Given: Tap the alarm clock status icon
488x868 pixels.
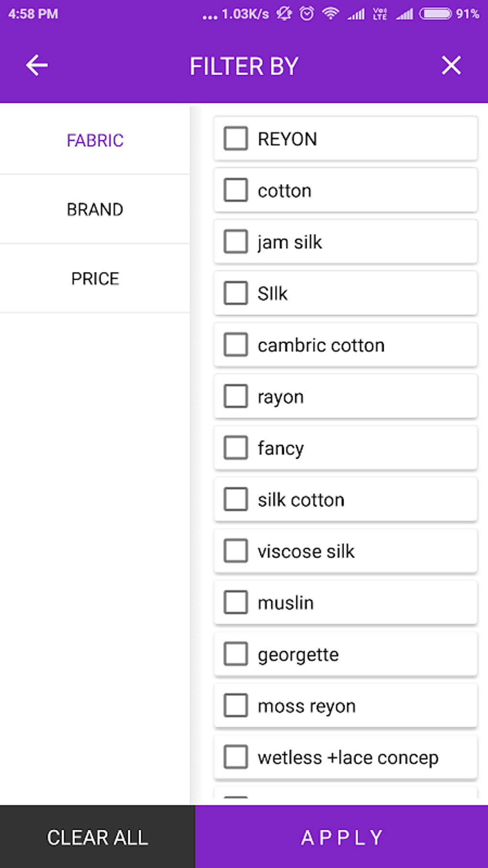Looking at the screenshot, I should (307, 13).
